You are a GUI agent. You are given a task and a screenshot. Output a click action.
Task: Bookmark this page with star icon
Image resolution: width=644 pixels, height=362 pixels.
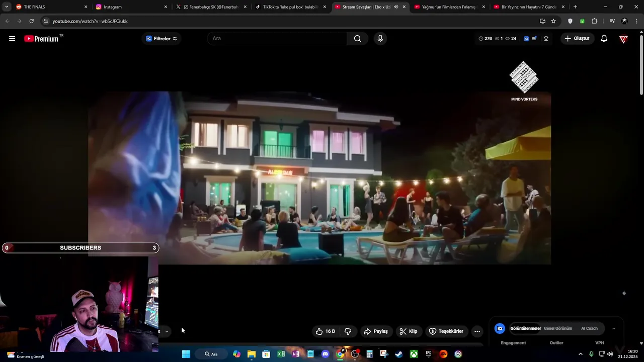553,21
